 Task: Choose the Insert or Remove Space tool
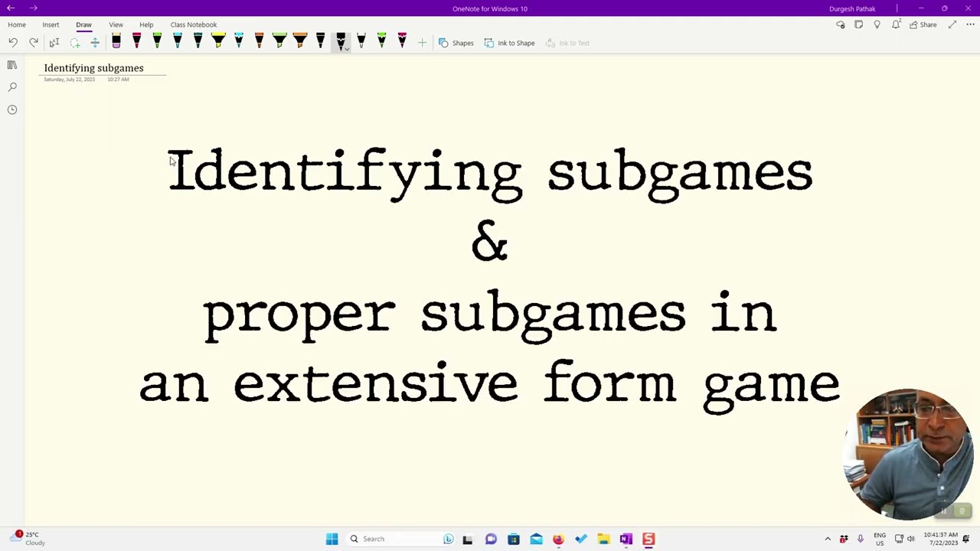[95, 43]
